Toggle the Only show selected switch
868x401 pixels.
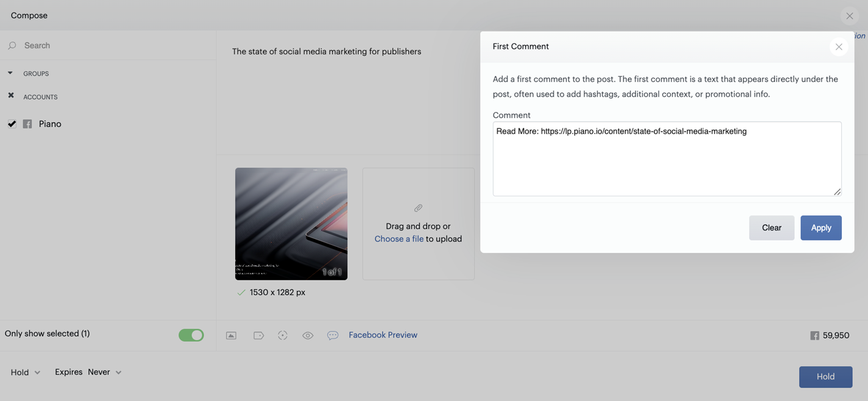pos(191,335)
